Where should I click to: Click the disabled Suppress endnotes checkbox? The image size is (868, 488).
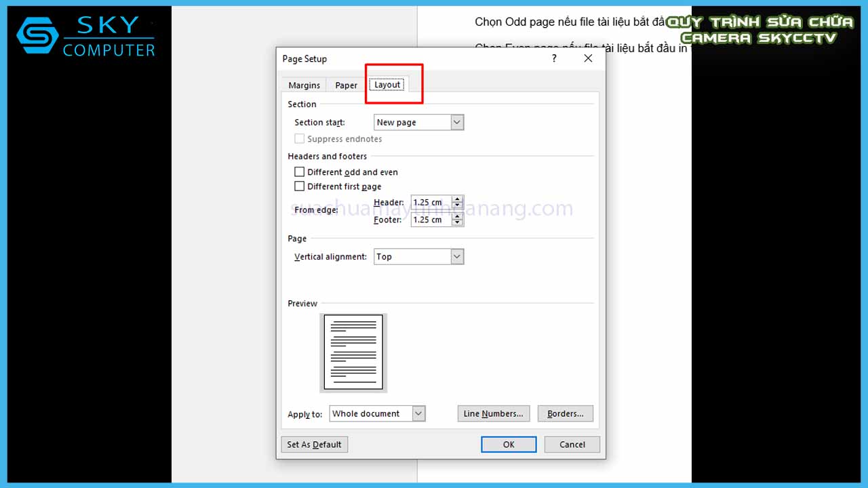[300, 139]
